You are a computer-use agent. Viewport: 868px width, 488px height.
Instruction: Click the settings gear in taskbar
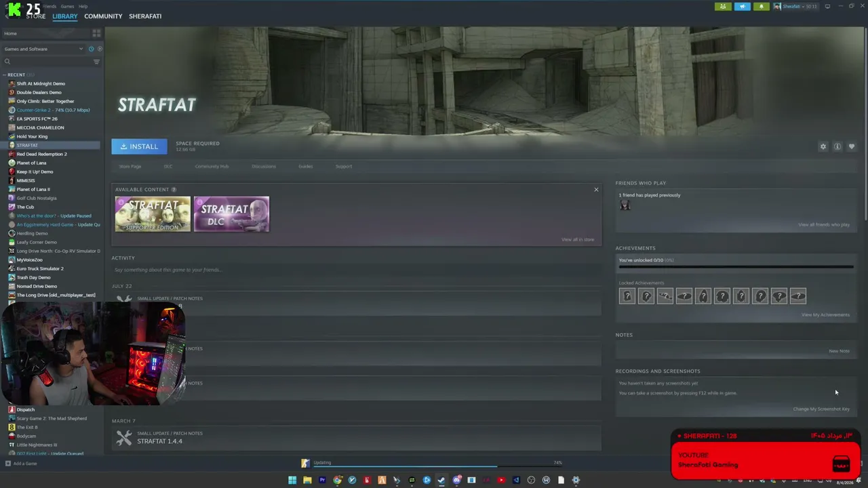click(576, 480)
